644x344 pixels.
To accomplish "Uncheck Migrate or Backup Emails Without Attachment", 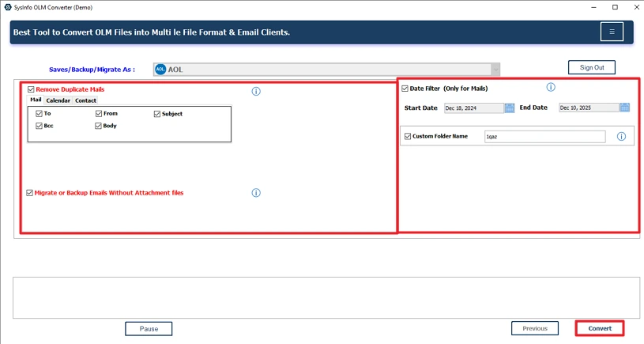I will [29, 193].
